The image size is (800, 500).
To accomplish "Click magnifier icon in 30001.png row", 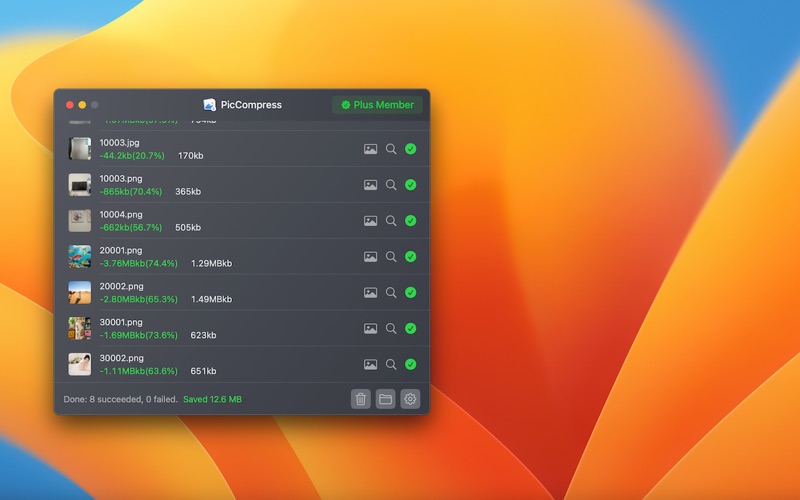I will pos(391,329).
